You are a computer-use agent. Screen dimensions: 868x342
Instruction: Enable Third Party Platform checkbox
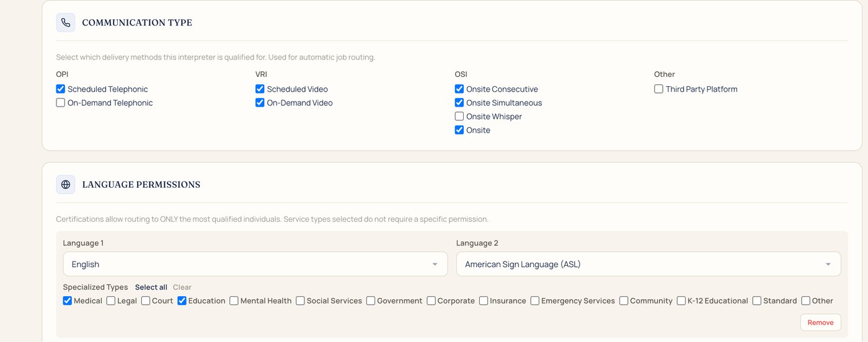click(659, 89)
